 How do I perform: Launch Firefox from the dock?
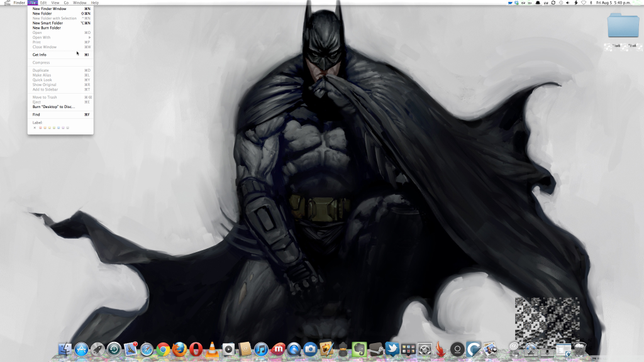(x=180, y=349)
